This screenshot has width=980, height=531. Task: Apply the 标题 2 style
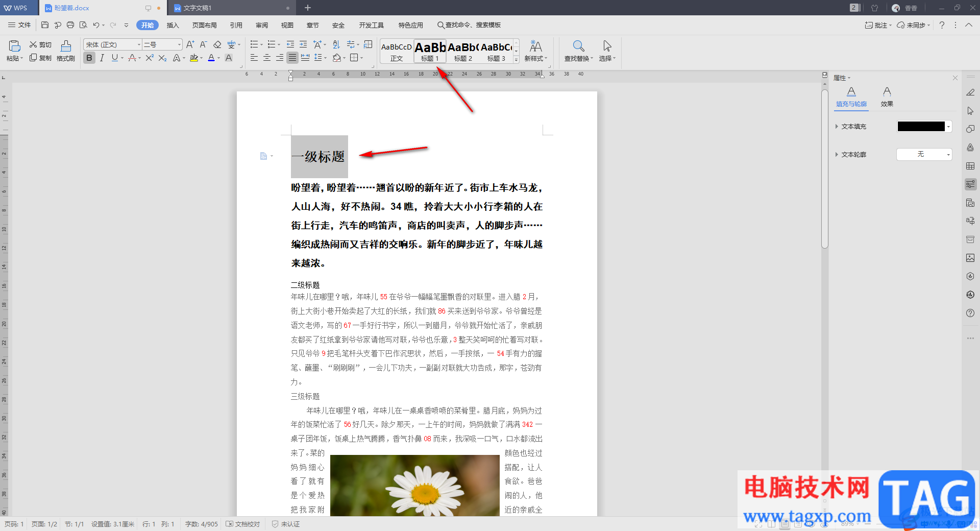(463, 52)
